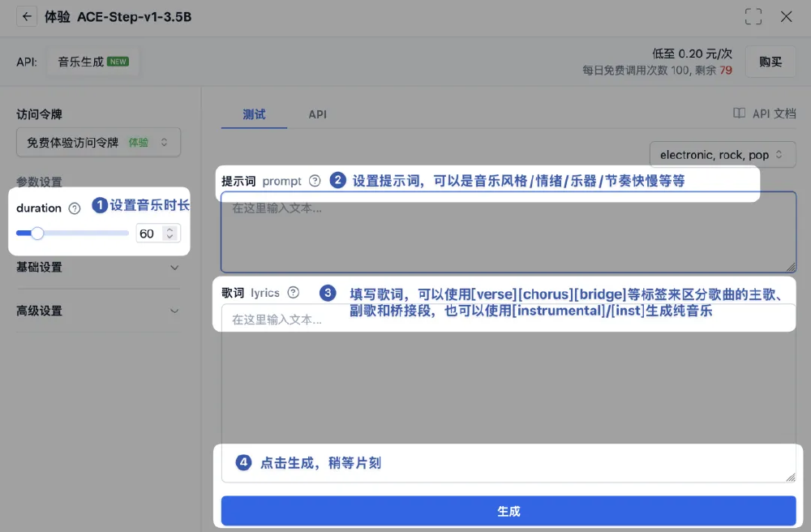Open the electronic, rock, pop genre dropdown
The width and height of the screenshot is (811, 532).
tap(722, 154)
